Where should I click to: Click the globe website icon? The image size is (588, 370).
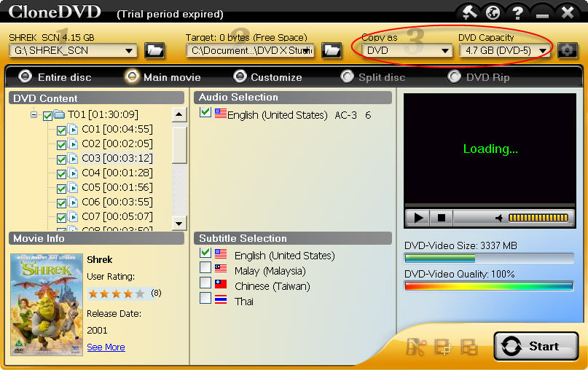pos(493,12)
